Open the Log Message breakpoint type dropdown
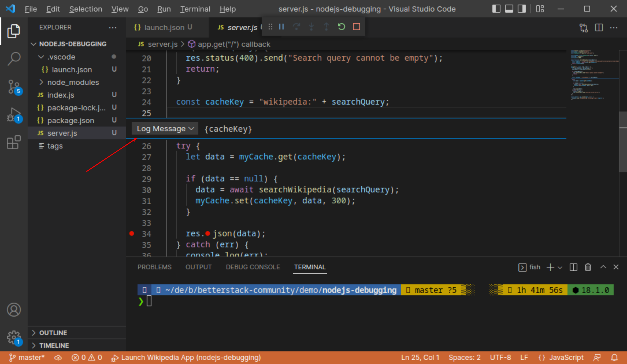This screenshot has height=364, width=627. coord(165,129)
